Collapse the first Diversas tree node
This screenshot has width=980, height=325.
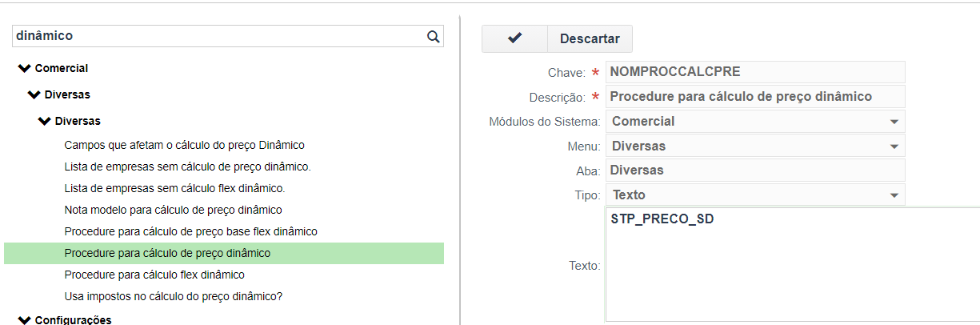pos(34,94)
